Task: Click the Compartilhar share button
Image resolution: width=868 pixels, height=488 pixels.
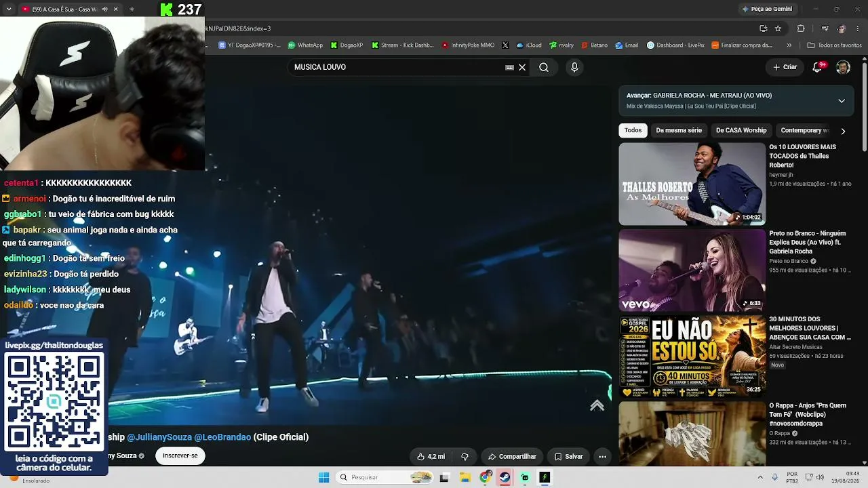Action: 512,457
